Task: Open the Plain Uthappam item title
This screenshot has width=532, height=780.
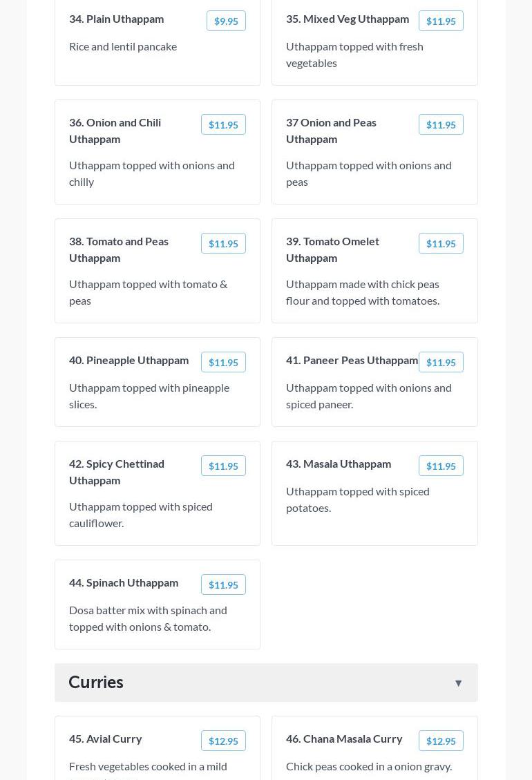Action: point(117,19)
